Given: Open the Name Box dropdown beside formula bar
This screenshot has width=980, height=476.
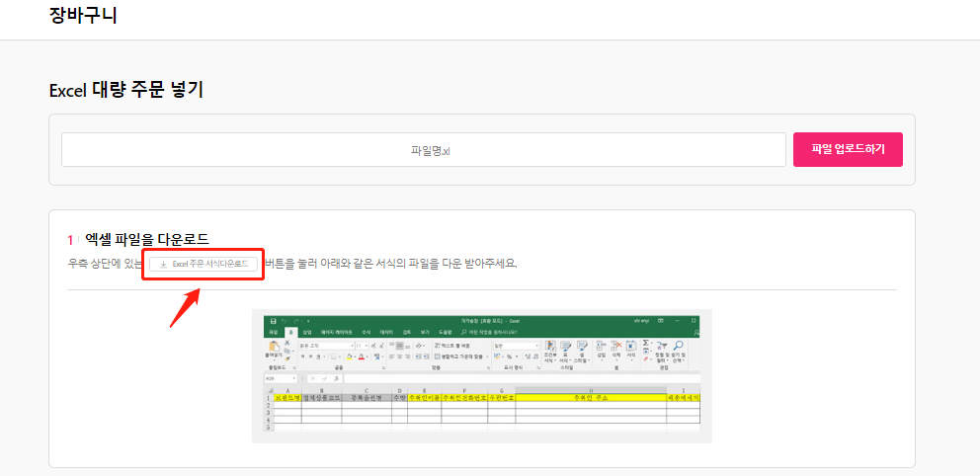Looking at the screenshot, I should coord(293,378).
